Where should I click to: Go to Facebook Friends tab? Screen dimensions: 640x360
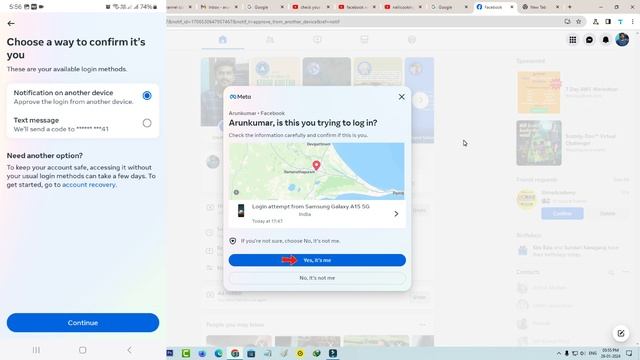pos(270,40)
